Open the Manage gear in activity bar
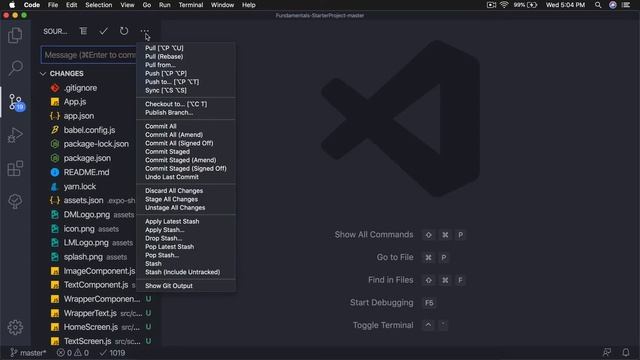This screenshot has width=640, height=360. (x=15, y=327)
